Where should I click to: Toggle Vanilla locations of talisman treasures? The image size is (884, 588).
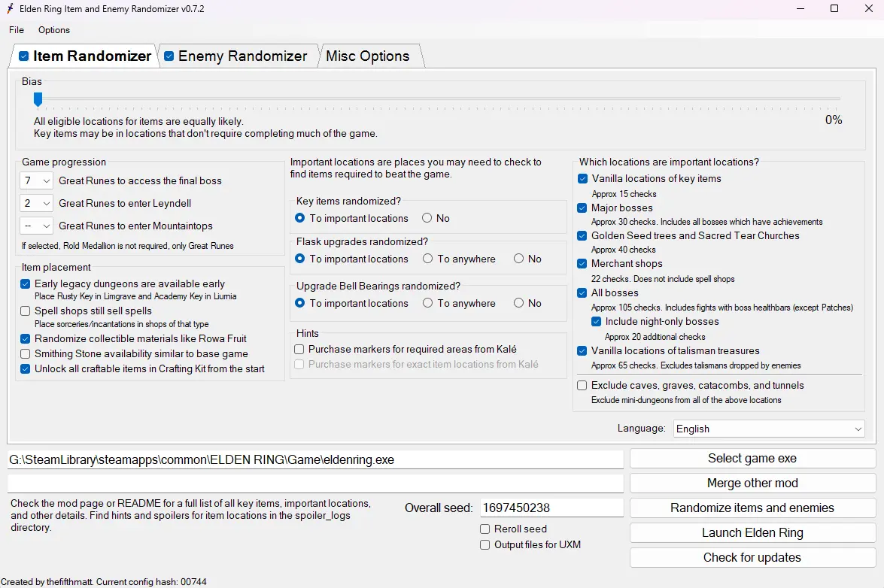[582, 351]
